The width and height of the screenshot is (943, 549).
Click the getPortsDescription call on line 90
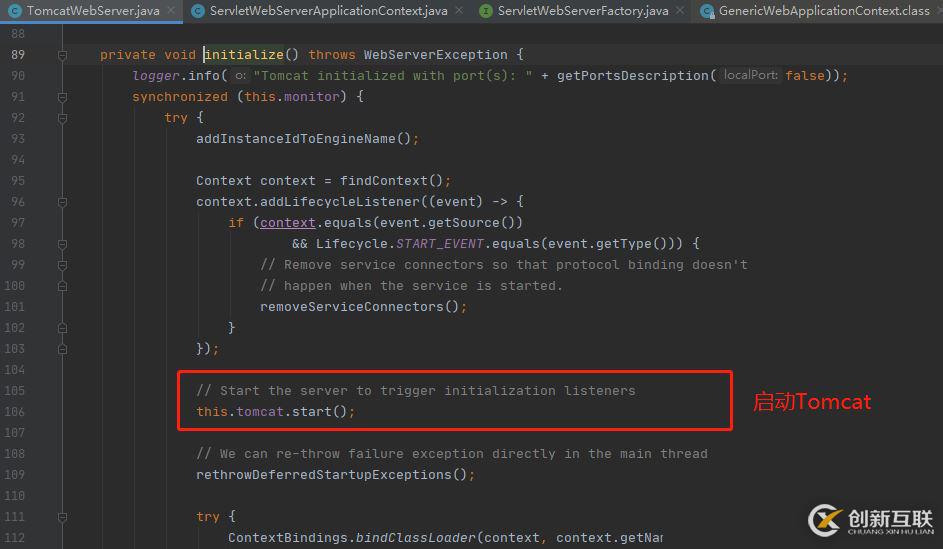tap(633, 76)
